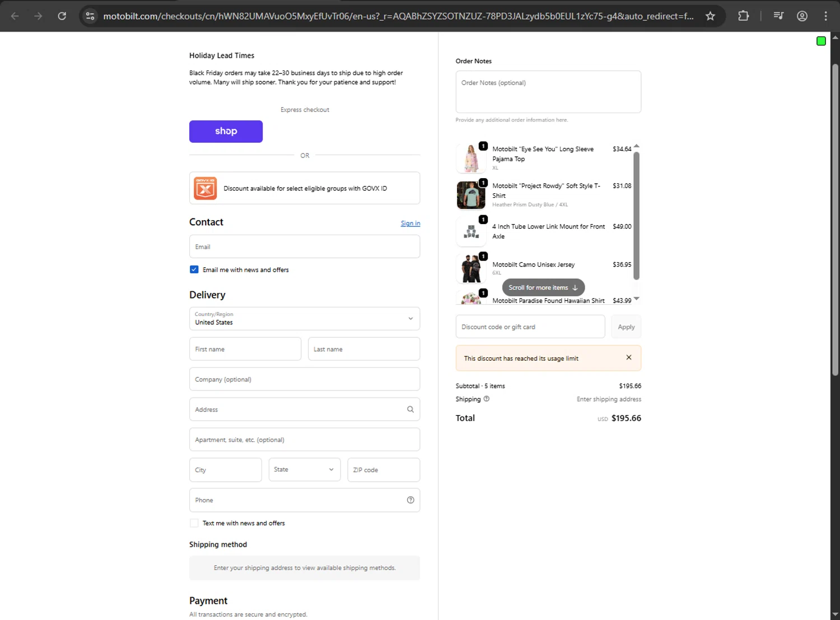
Task: Open the browser extensions menu
Action: (x=743, y=16)
